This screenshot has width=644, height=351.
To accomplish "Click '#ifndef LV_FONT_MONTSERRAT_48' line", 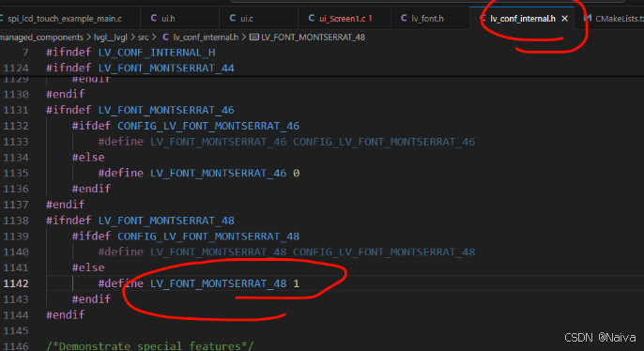I will coord(140,221).
